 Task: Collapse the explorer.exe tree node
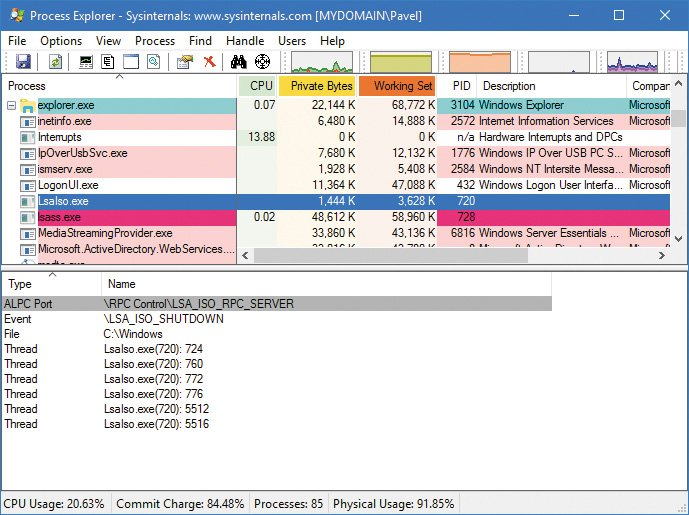tap(12, 105)
